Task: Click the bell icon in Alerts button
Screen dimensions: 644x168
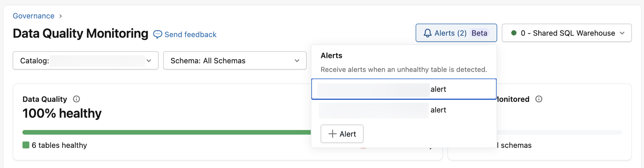Action: coord(427,33)
